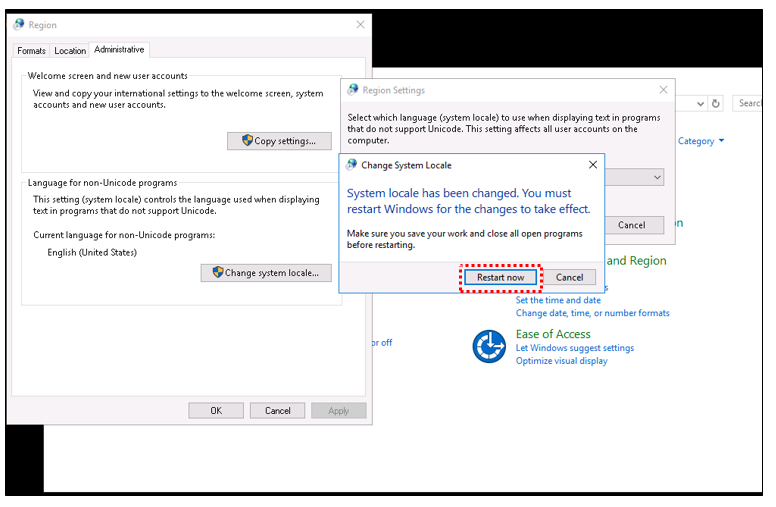Switch to the Location tab
The image size is (776, 507).
pos(70,51)
